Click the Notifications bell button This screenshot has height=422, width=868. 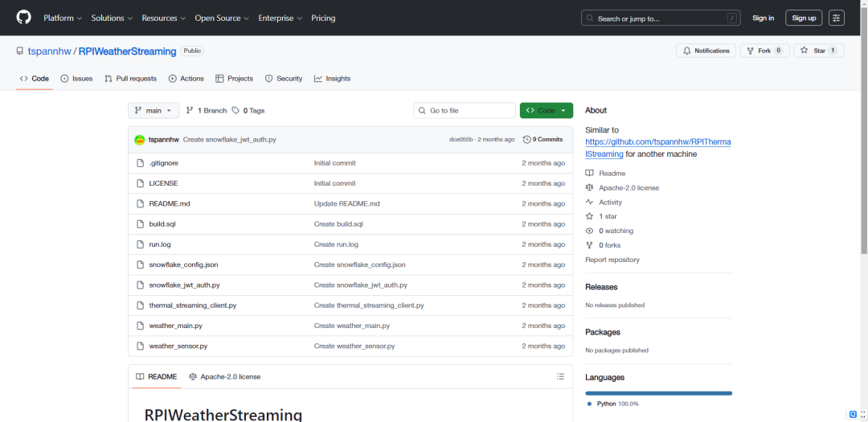click(706, 51)
